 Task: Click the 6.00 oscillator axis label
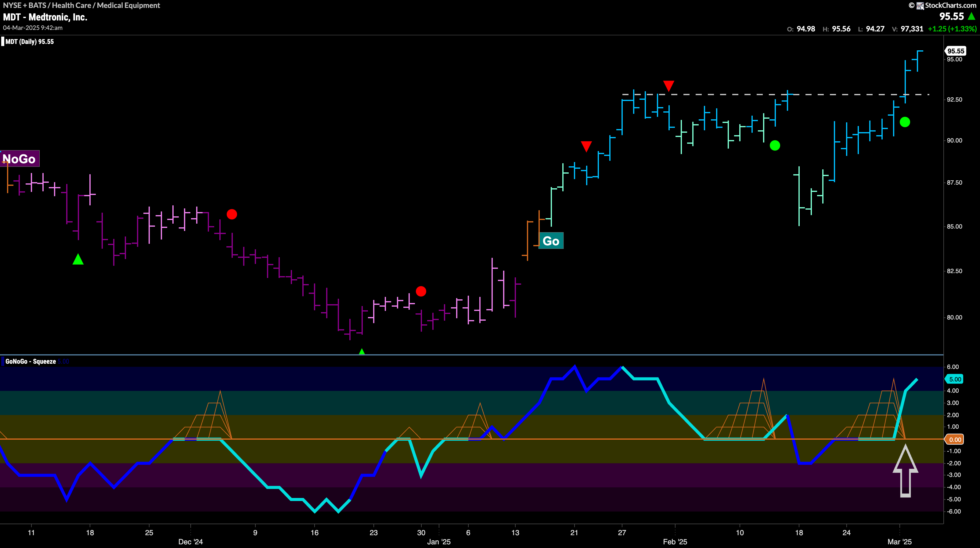pyautogui.click(x=953, y=367)
